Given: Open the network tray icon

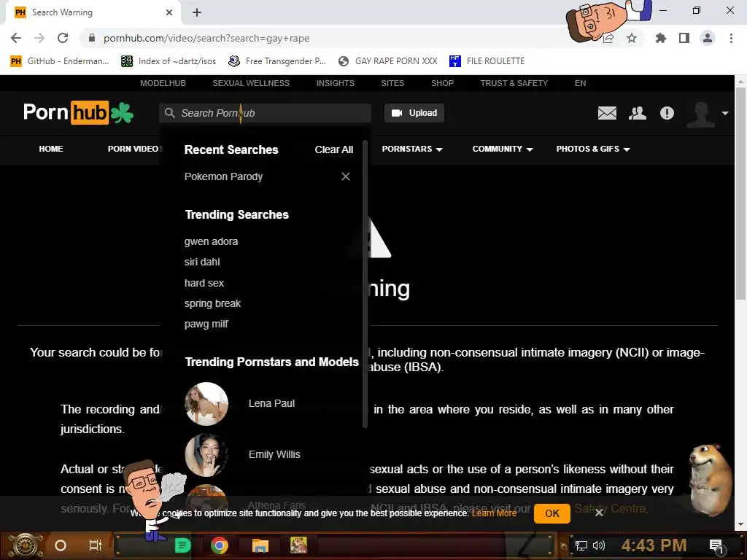Looking at the screenshot, I should [581, 545].
